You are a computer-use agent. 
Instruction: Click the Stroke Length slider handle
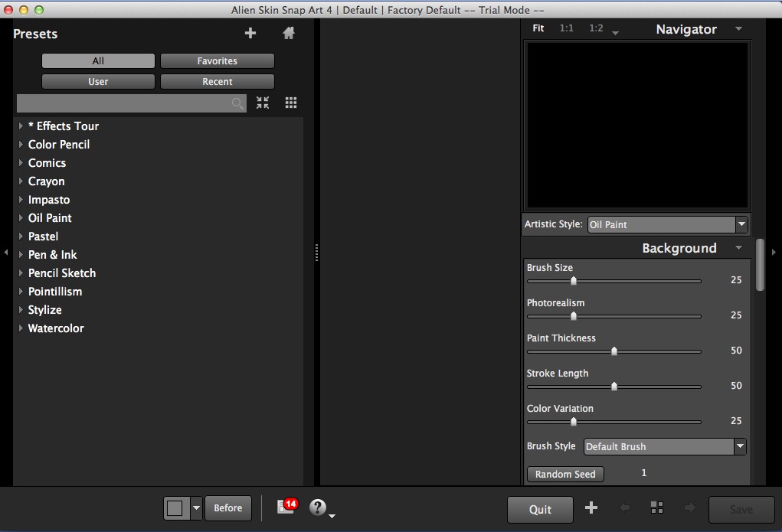tap(614, 387)
